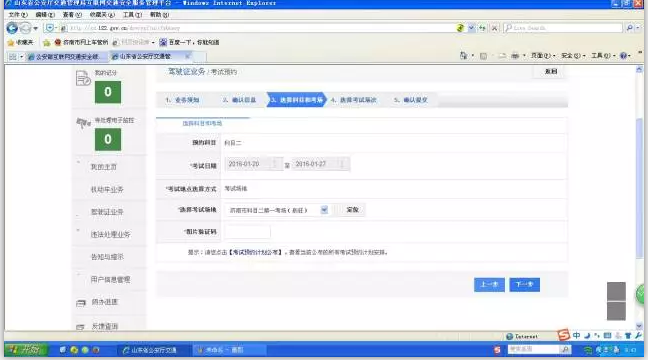The image size is (648, 360).
Task: Click the stop loading X icon
Action: pyautogui.click(x=494, y=28)
